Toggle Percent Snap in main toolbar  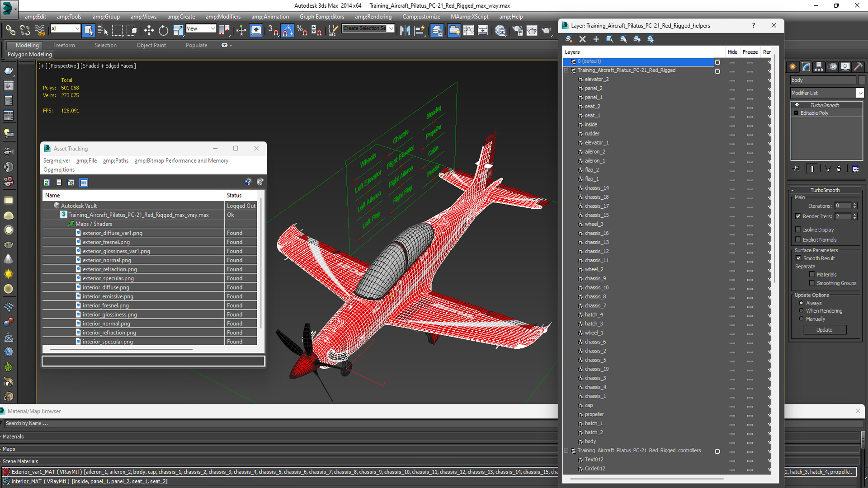pos(302,30)
